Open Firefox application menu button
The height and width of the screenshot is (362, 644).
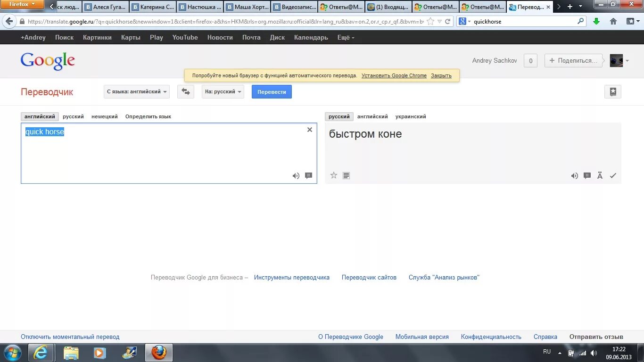pyautogui.click(x=22, y=5)
